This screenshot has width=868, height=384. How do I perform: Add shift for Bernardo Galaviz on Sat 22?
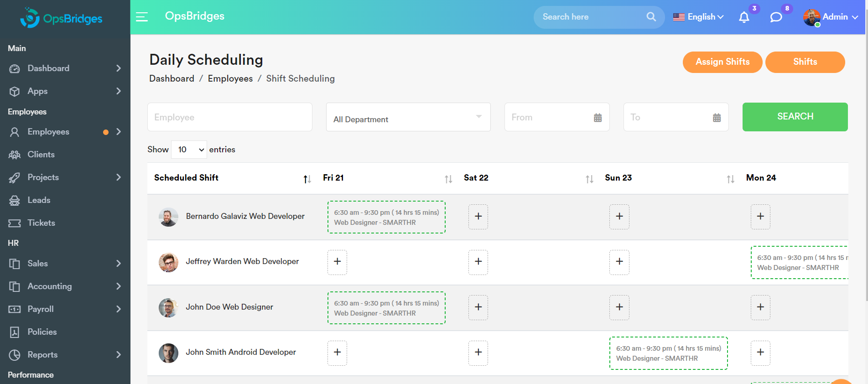478,217
